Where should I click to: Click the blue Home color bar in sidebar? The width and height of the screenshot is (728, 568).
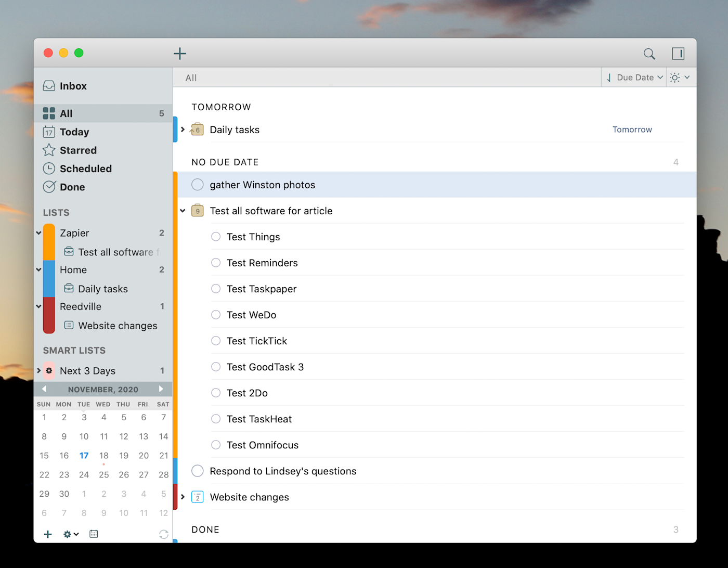click(x=49, y=278)
